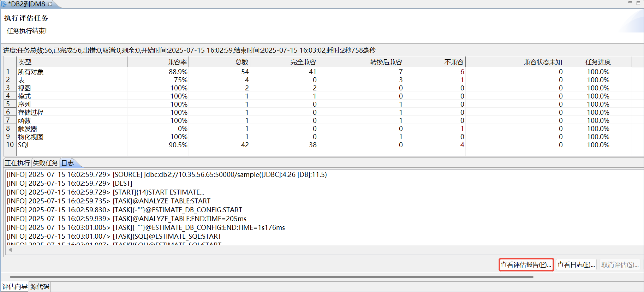Click the 不兼容 column header
Image resolution: width=644 pixels, height=292 pixels.
pos(435,62)
